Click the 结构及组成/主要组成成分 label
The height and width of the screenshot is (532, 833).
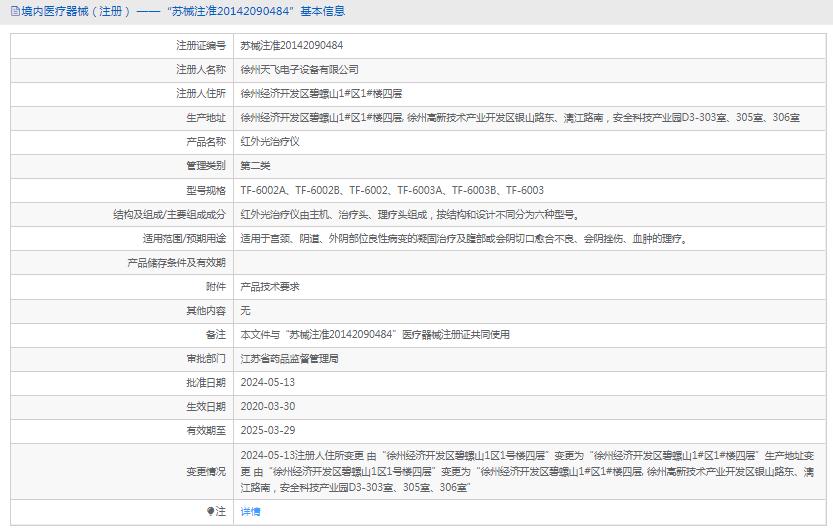pos(169,215)
